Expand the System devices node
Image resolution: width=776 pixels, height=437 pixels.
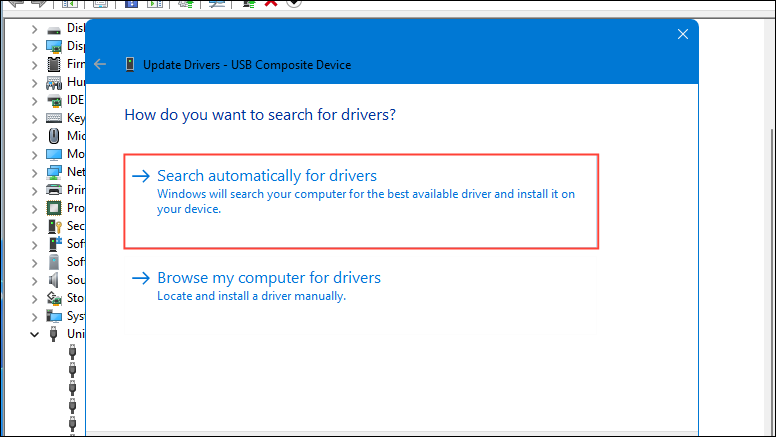[x=36, y=316]
